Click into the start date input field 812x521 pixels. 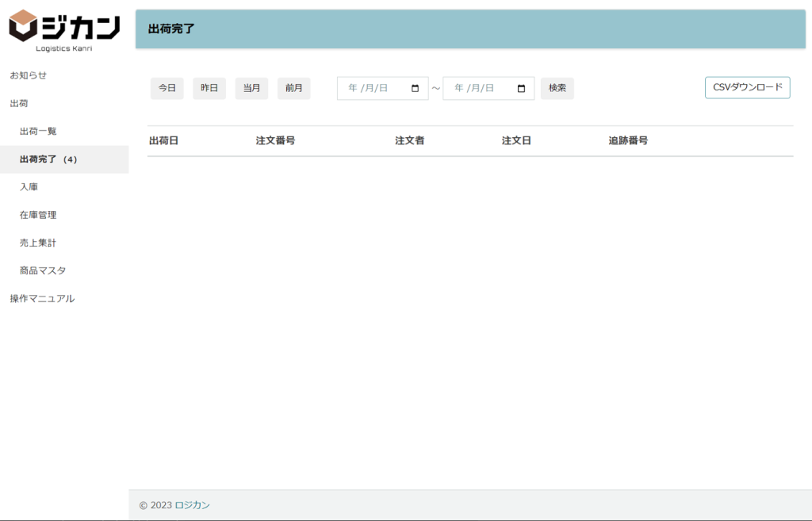point(373,89)
